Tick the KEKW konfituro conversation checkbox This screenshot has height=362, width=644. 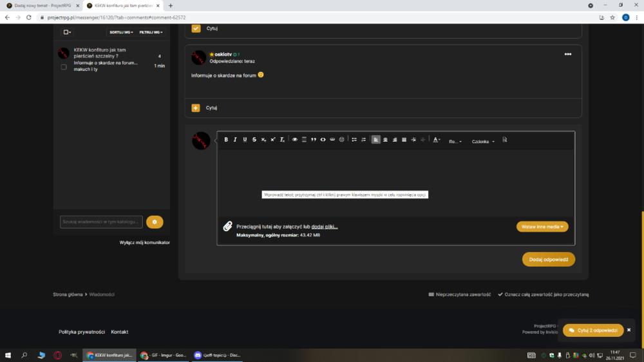[64, 67]
